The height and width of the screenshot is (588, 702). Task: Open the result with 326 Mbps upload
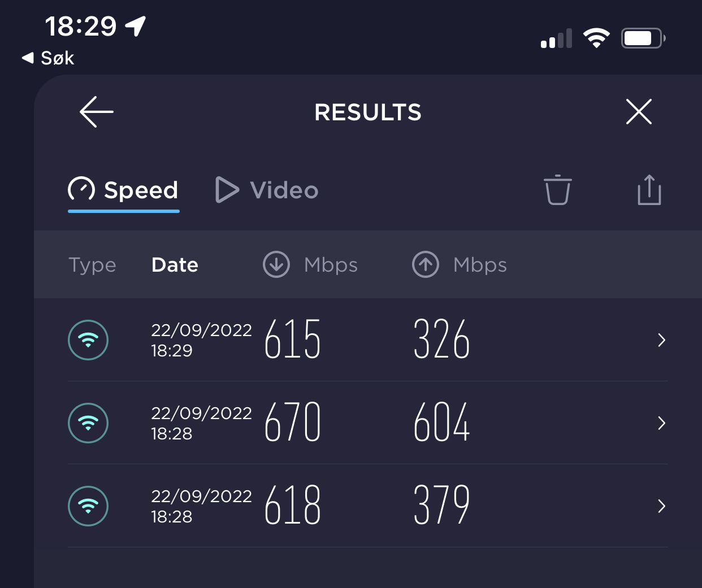[441, 339]
